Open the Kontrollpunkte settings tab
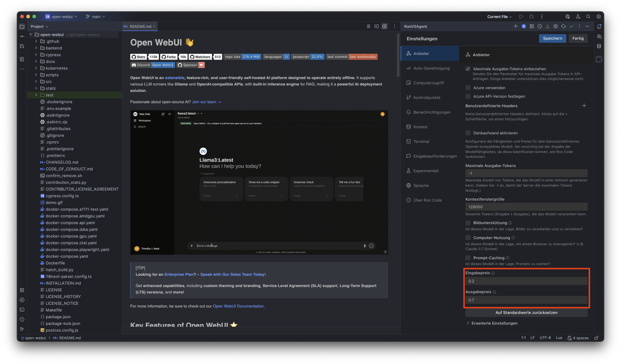The height and width of the screenshot is (364, 621). coord(430,97)
